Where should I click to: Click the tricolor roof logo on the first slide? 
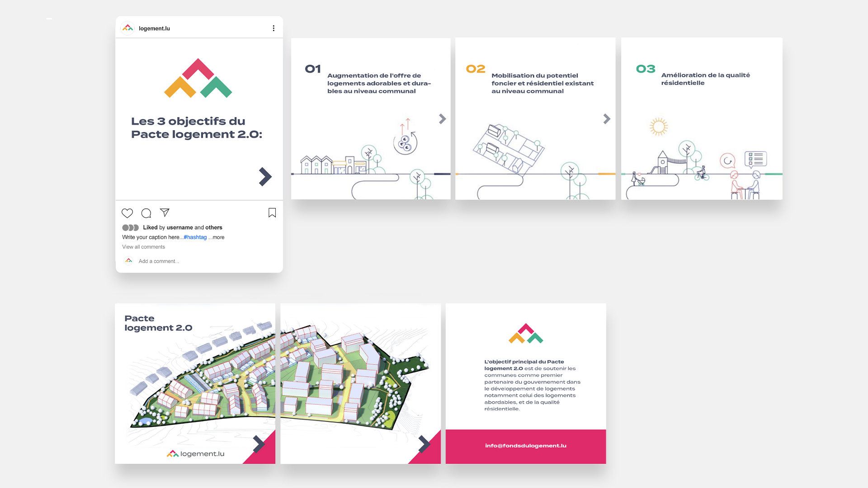[x=198, y=78]
